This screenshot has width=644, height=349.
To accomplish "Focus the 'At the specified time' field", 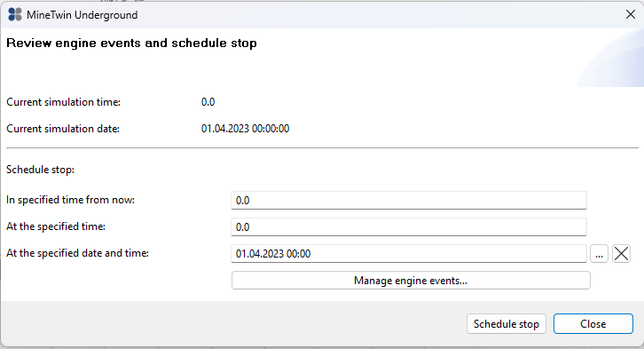I will [409, 227].
